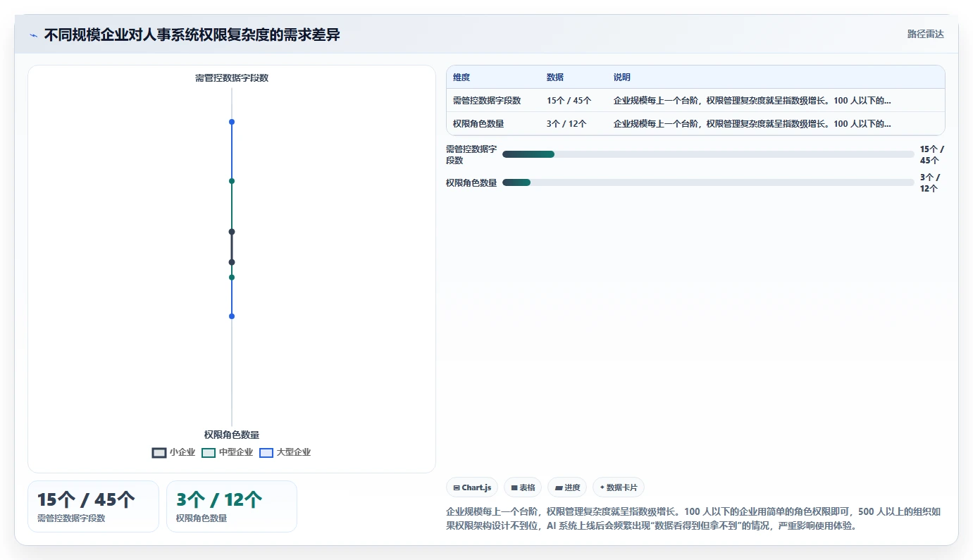Click the radar axis label 权限角色数量
Image resolution: width=973 pixels, height=560 pixels.
click(232, 435)
